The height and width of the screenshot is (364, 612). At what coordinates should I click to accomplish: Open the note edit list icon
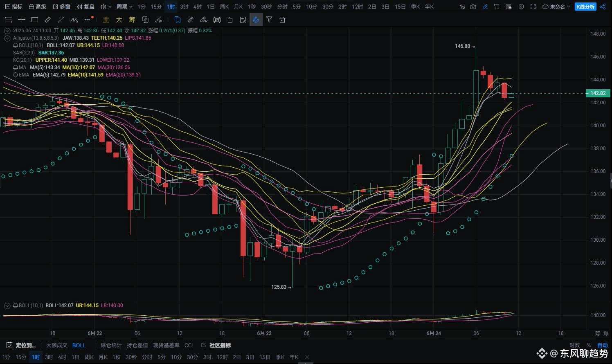point(243,20)
